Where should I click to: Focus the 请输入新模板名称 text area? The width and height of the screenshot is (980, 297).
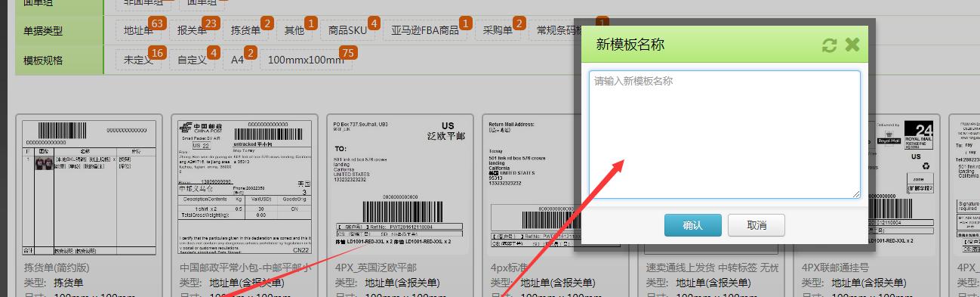725,135
